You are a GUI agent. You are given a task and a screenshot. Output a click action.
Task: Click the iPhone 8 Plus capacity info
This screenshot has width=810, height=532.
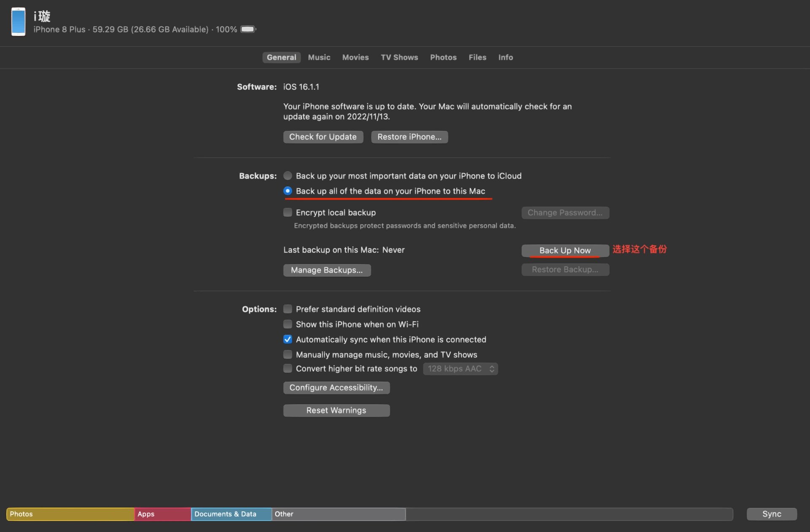click(x=135, y=30)
